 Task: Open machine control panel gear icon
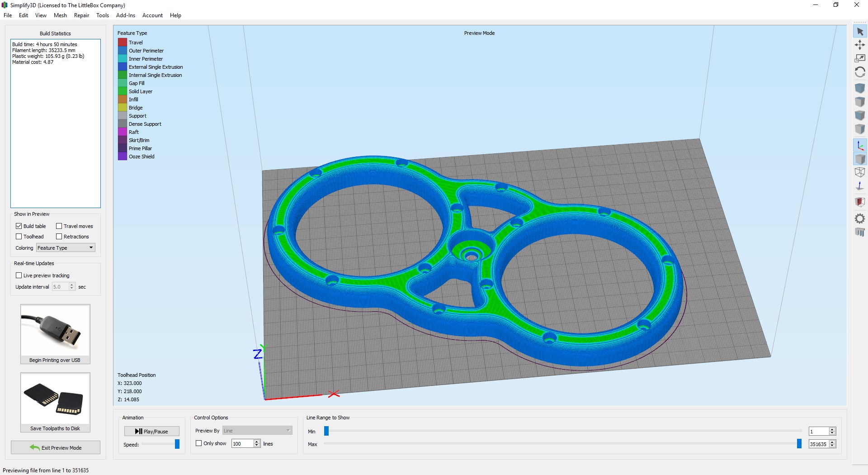(x=860, y=218)
